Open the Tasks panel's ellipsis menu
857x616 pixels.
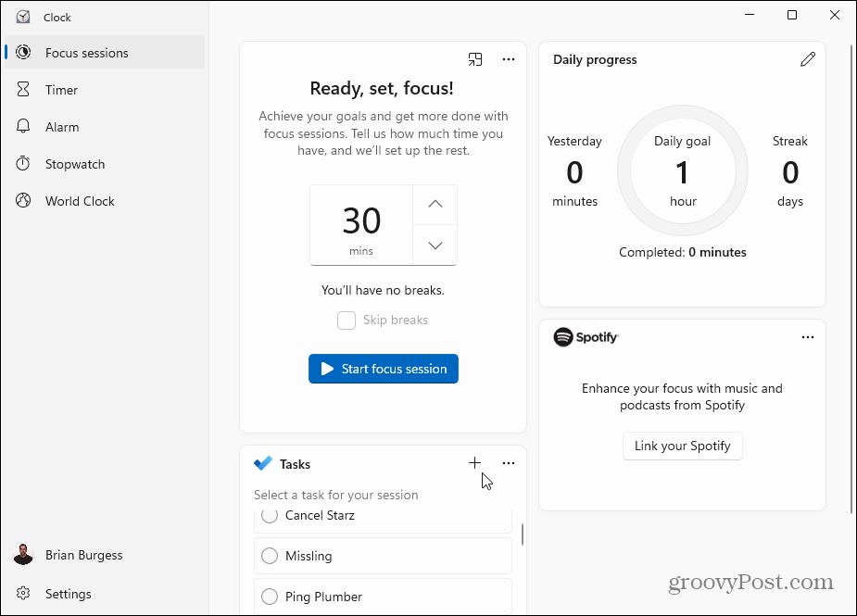coord(508,462)
